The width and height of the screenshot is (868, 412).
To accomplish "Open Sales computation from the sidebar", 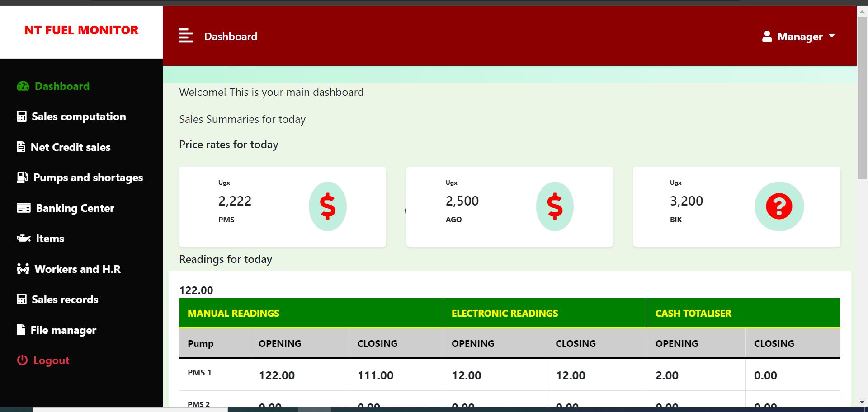I will [x=78, y=117].
